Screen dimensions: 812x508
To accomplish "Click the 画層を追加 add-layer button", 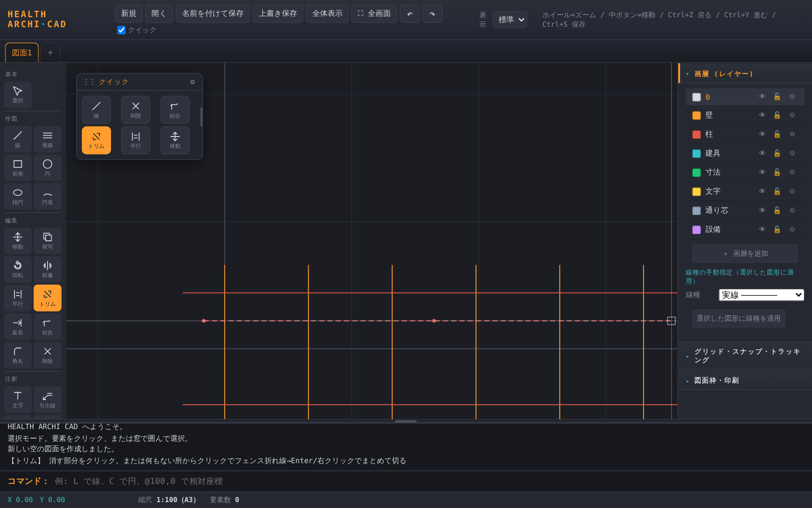I will point(745,254).
